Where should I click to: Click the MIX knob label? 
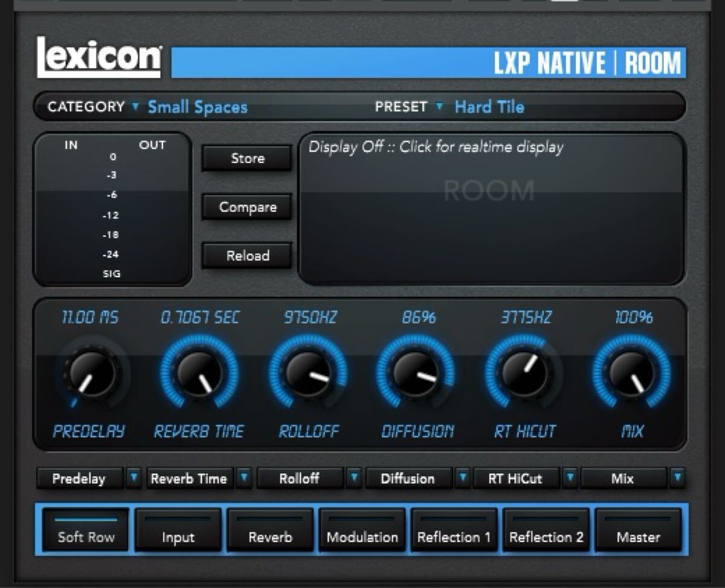[633, 431]
